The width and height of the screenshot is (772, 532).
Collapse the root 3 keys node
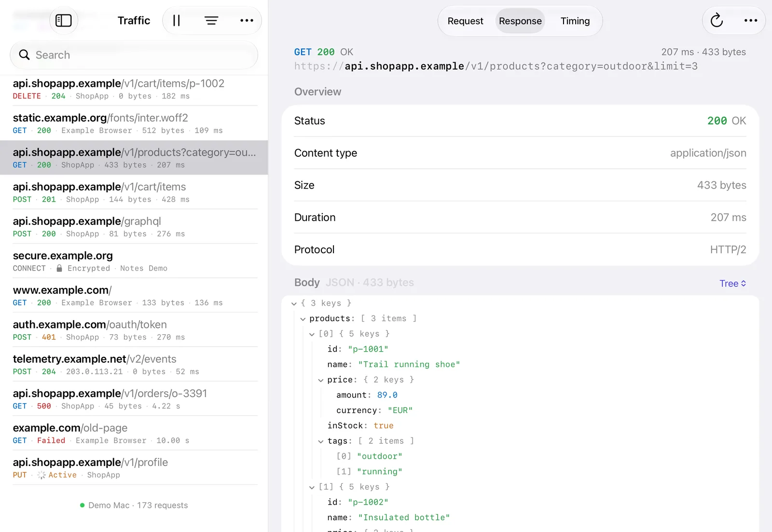tap(294, 303)
